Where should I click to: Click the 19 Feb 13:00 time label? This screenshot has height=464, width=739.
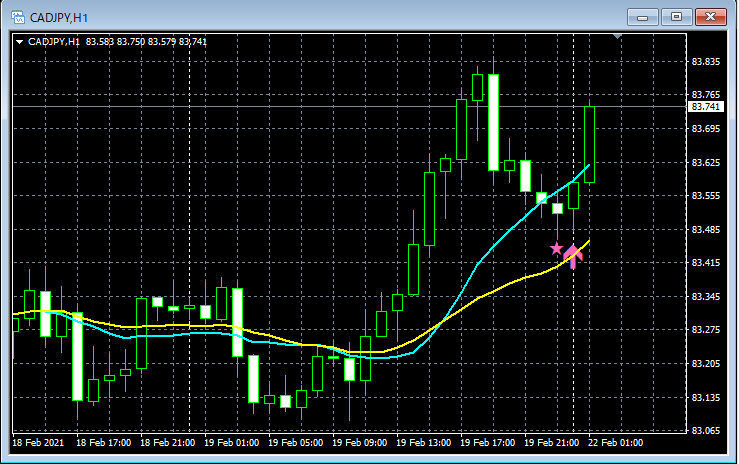pyautogui.click(x=424, y=443)
